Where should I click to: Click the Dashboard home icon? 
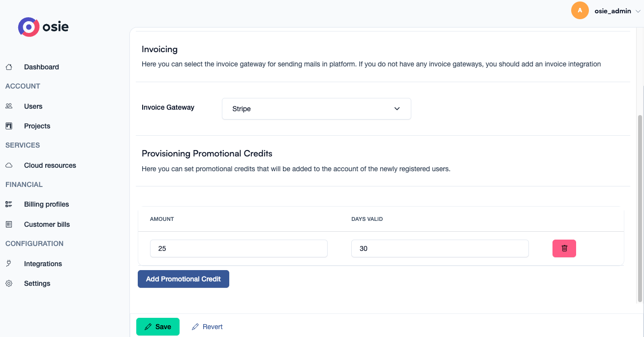pos(9,67)
